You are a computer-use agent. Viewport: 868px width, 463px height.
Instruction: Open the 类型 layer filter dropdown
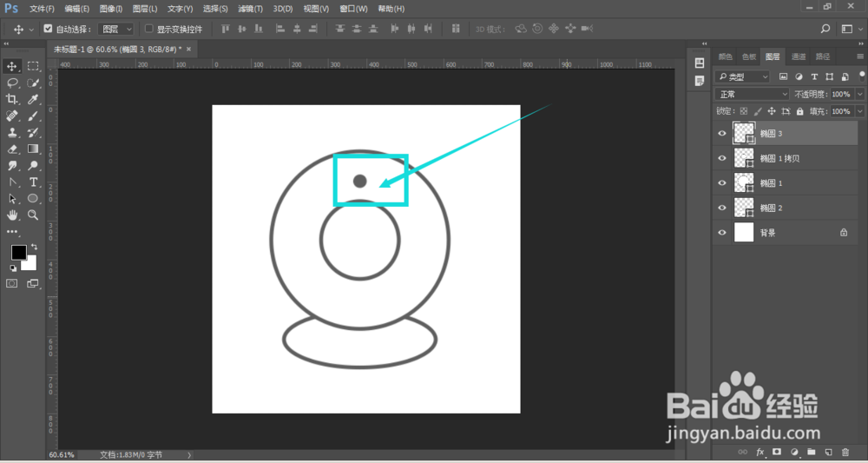click(742, 76)
